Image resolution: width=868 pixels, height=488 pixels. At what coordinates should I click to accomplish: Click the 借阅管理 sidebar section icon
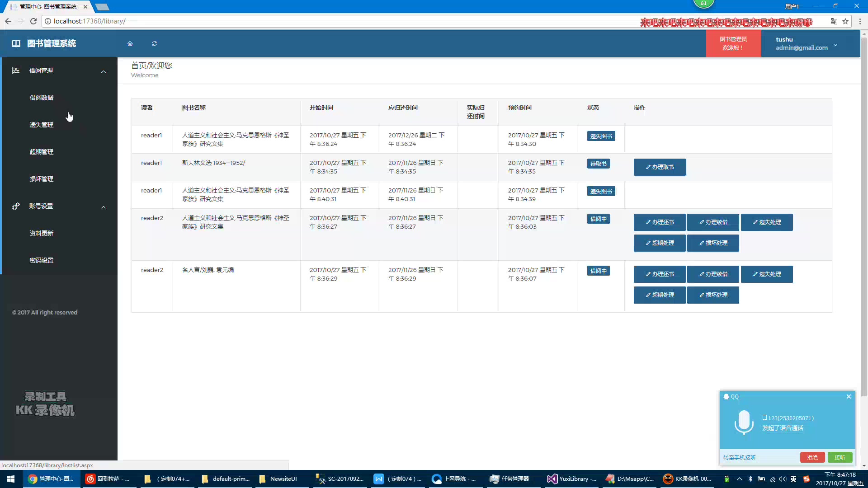pyautogui.click(x=16, y=70)
